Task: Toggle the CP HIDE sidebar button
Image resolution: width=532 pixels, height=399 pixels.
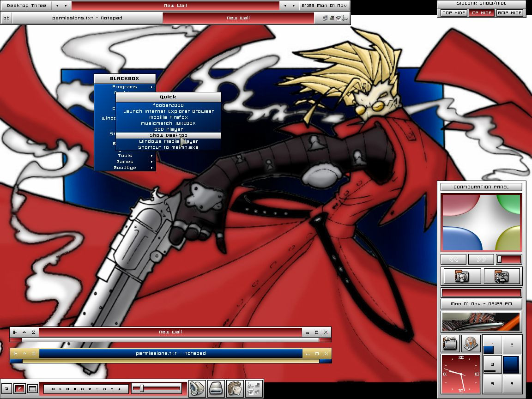Action: click(482, 13)
